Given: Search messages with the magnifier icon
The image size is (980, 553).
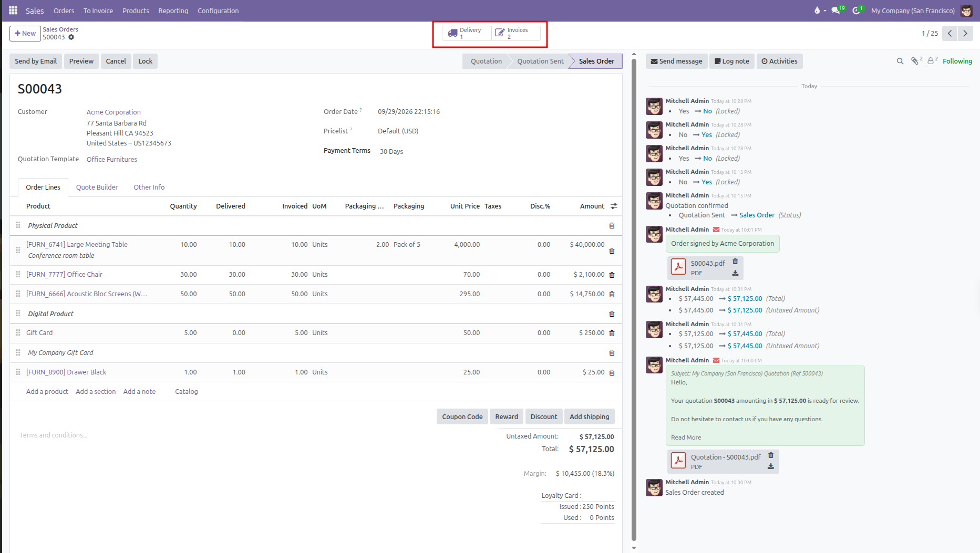Looking at the screenshot, I should click(900, 61).
